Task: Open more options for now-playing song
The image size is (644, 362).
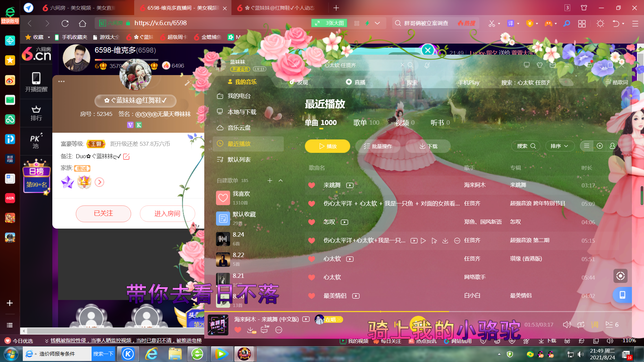Action: click(279, 330)
